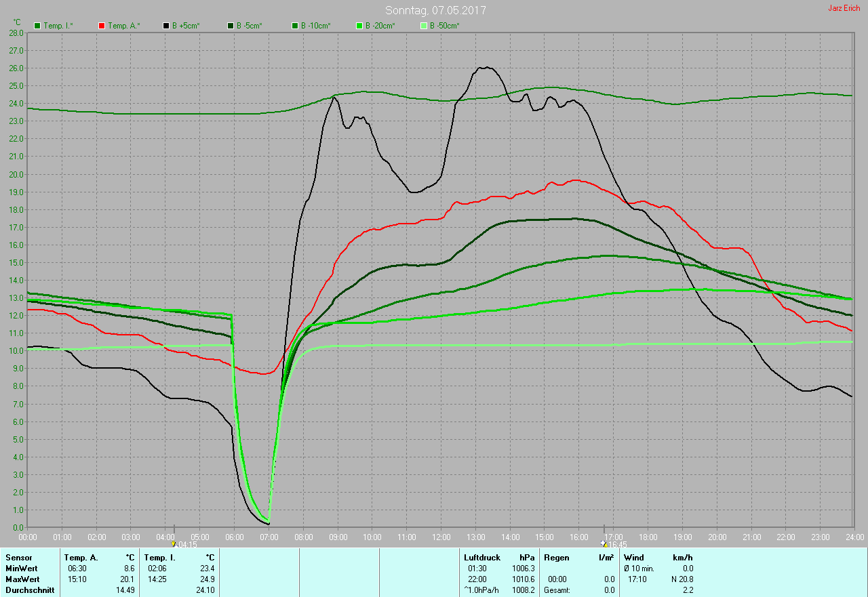This screenshot has width=868, height=597.
Task: Click the °C unit label above the axis
Action: (x=17, y=22)
